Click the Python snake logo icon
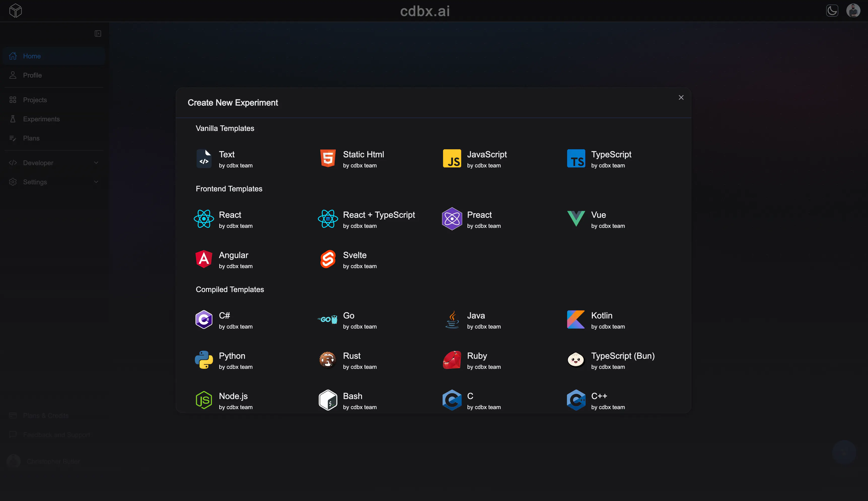The image size is (868, 501). point(204,360)
